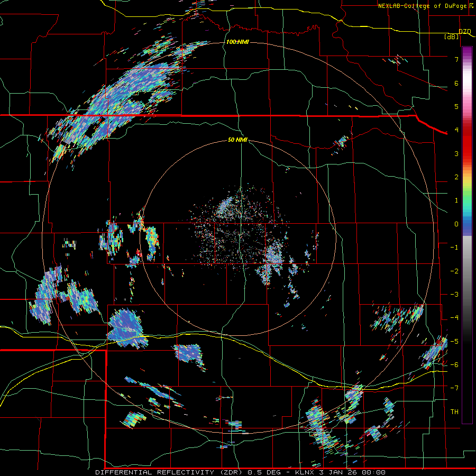Click the 7 dB color scale tick

click(456, 59)
